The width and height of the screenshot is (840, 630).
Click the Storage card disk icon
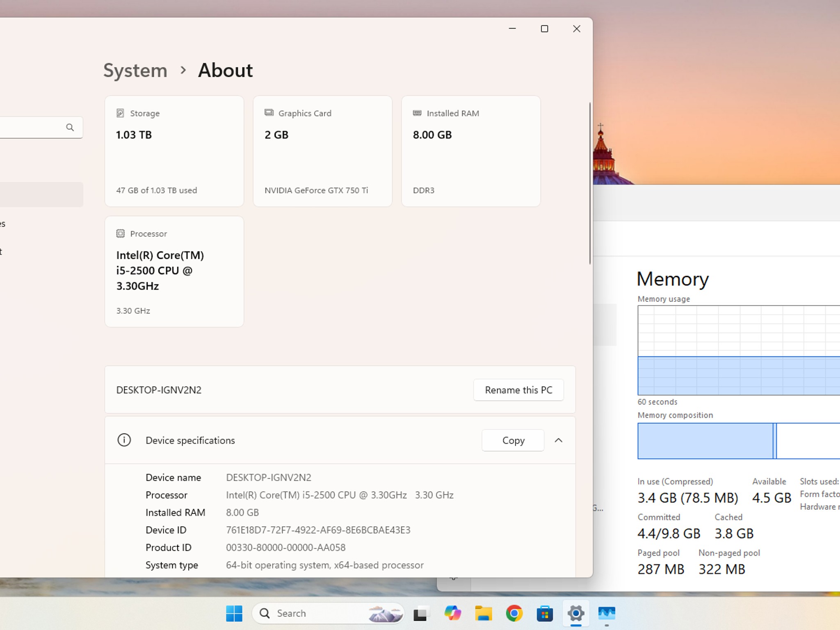pyautogui.click(x=120, y=113)
